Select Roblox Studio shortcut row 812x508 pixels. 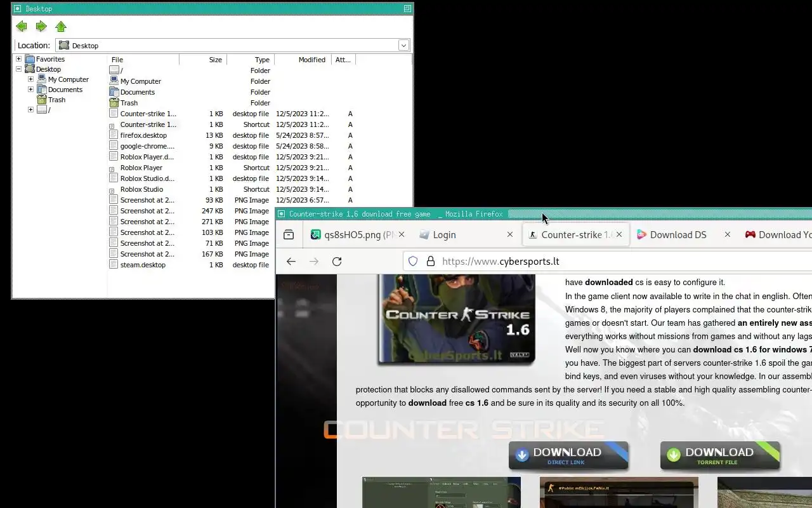[232, 189]
